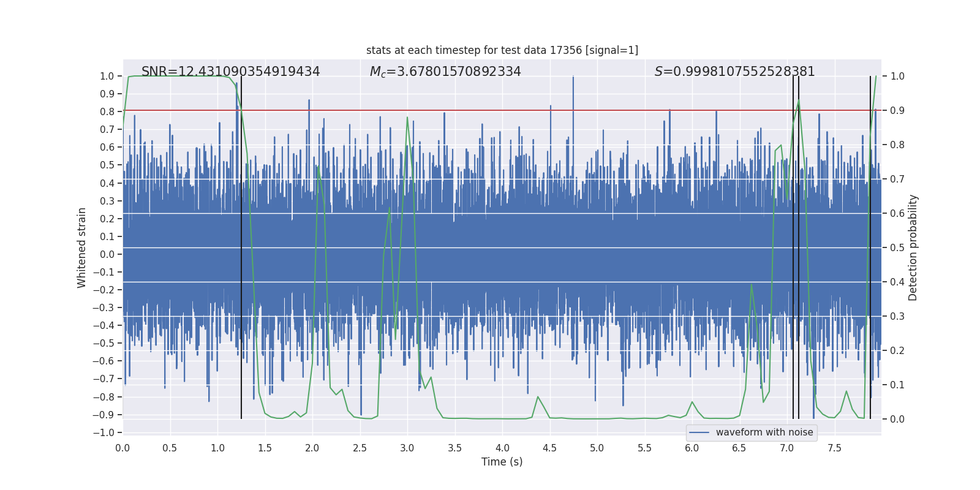Select tick 7.5 on the Time axis

pyautogui.click(x=834, y=448)
